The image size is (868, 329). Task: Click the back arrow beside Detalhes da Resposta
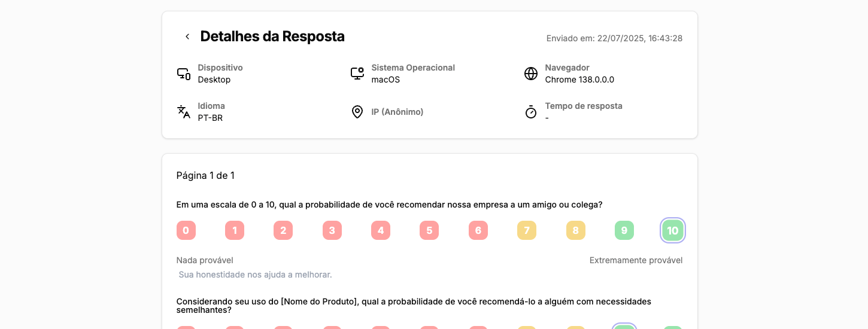pyautogui.click(x=187, y=36)
